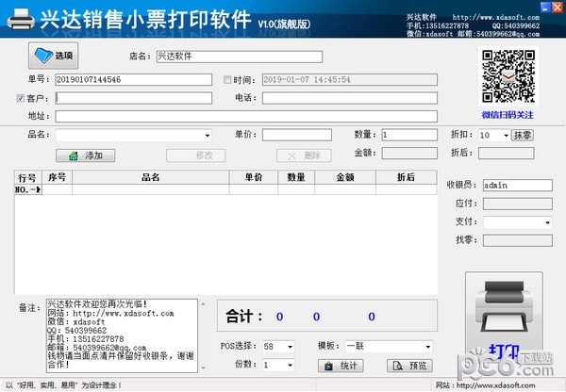Open the 选项 options button
This screenshot has width=566, height=392.
click(x=54, y=56)
